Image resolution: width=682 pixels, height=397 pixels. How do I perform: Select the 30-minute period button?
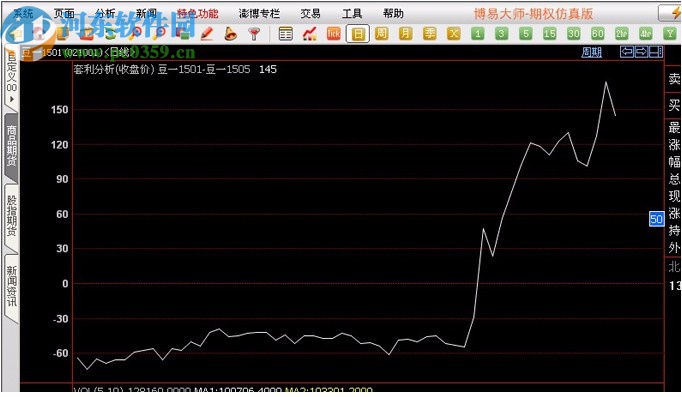point(573,33)
